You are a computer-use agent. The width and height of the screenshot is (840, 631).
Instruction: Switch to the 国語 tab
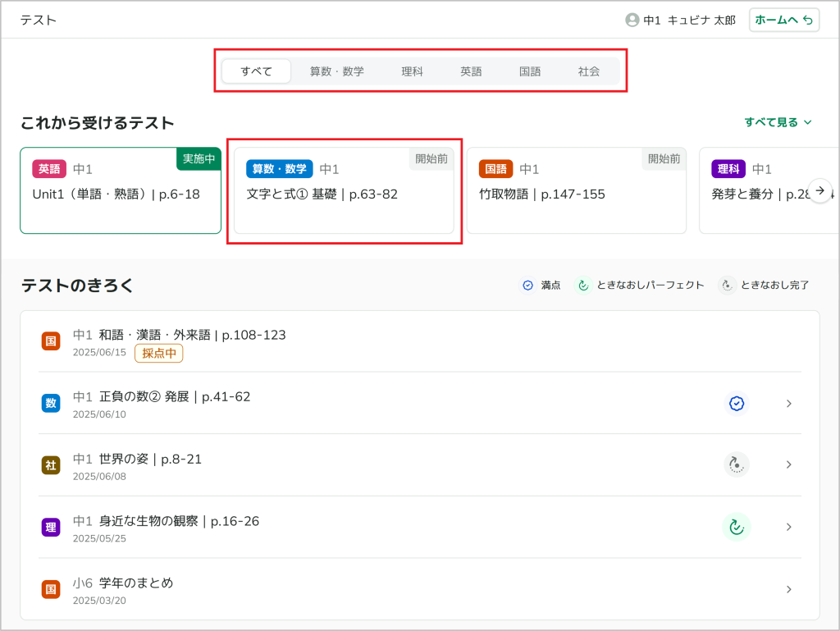click(x=531, y=71)
